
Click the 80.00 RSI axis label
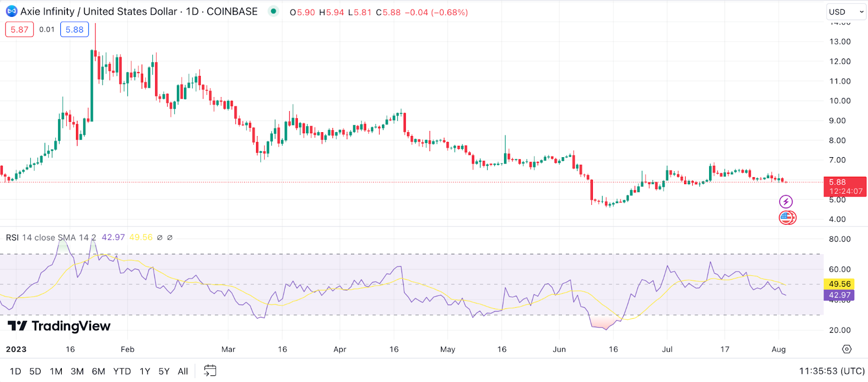840,239
